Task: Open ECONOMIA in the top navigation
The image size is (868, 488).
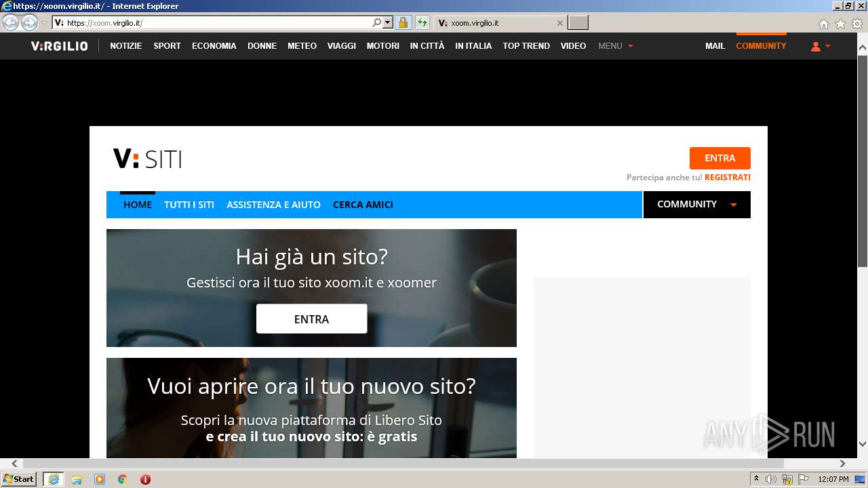Action: (x=214, y=46)
